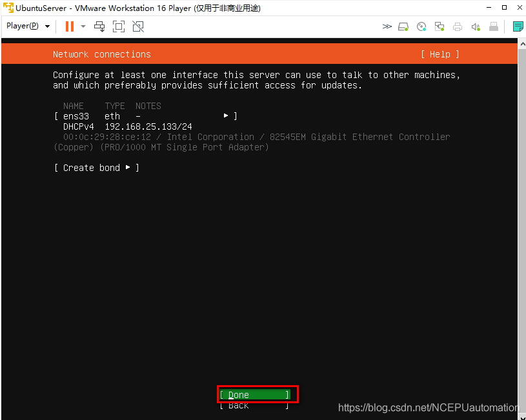The image size is (526, 420).
Task: Go to previous step with Back
Action: tap(254, 405)
